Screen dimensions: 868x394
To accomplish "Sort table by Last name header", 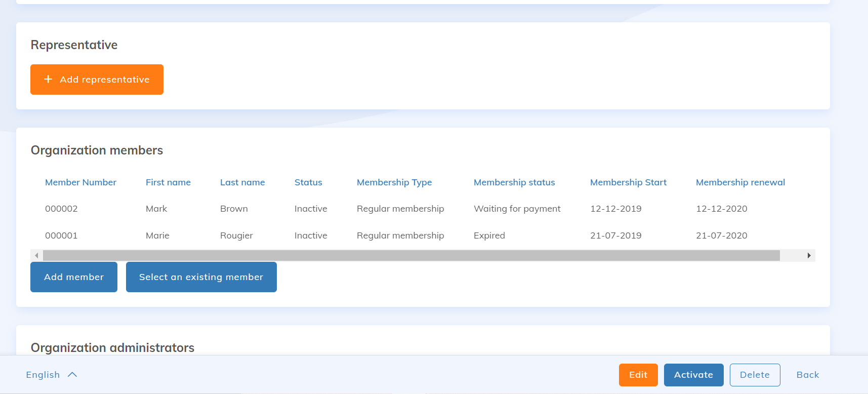I will pos(242,182).
